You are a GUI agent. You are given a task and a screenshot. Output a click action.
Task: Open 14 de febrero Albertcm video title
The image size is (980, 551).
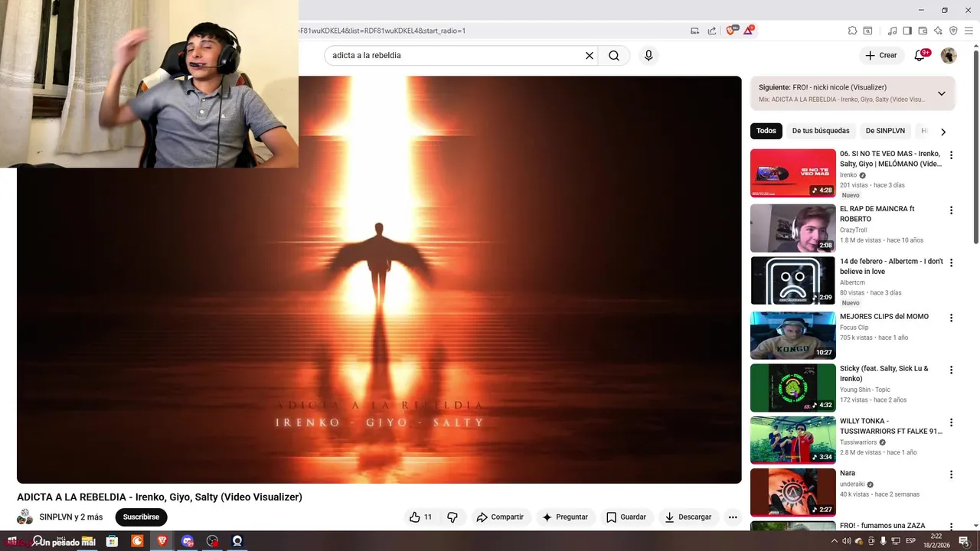point(891,266)
